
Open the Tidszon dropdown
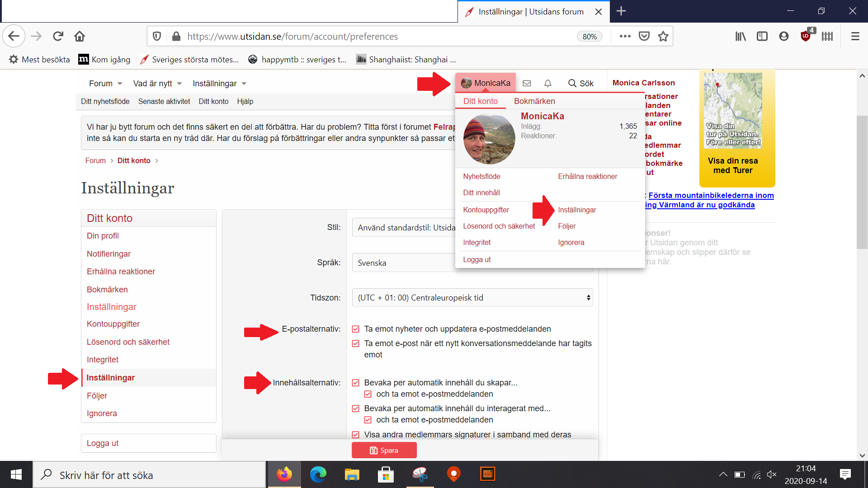click(x=472, y=298)
